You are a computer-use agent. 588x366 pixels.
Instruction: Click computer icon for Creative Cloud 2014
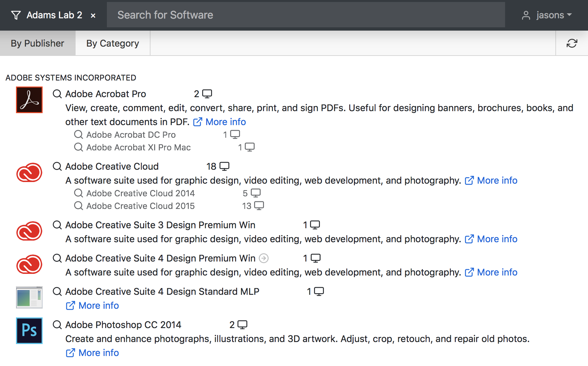256,193
